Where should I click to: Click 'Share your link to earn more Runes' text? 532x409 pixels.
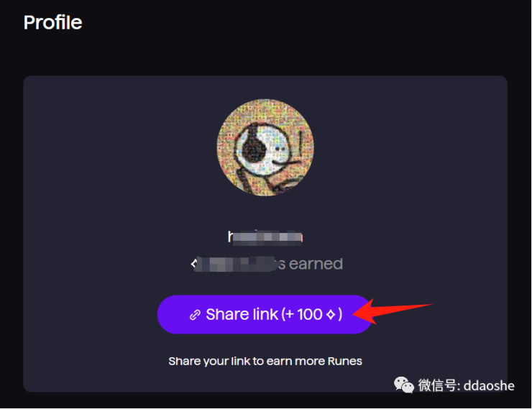(265, 362)
